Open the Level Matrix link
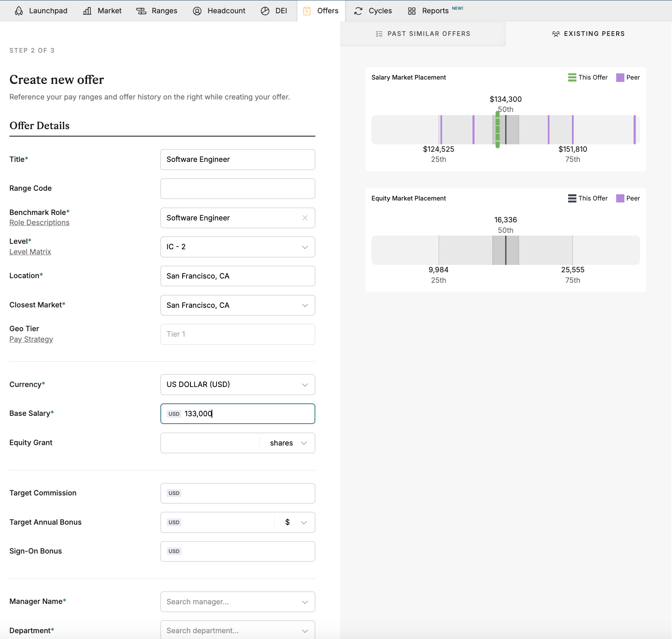The width and height of the screenshot is (672, 639). (x=30, y=252)
